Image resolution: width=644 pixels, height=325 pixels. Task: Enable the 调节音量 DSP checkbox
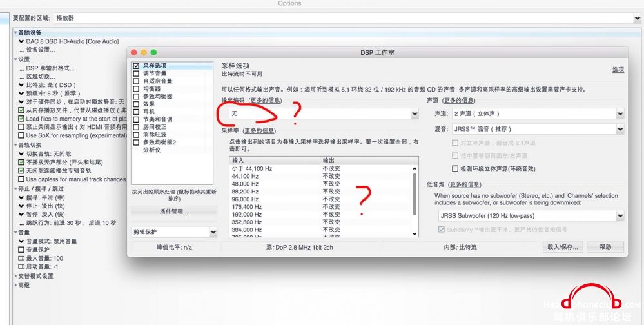tap(136, 74)
